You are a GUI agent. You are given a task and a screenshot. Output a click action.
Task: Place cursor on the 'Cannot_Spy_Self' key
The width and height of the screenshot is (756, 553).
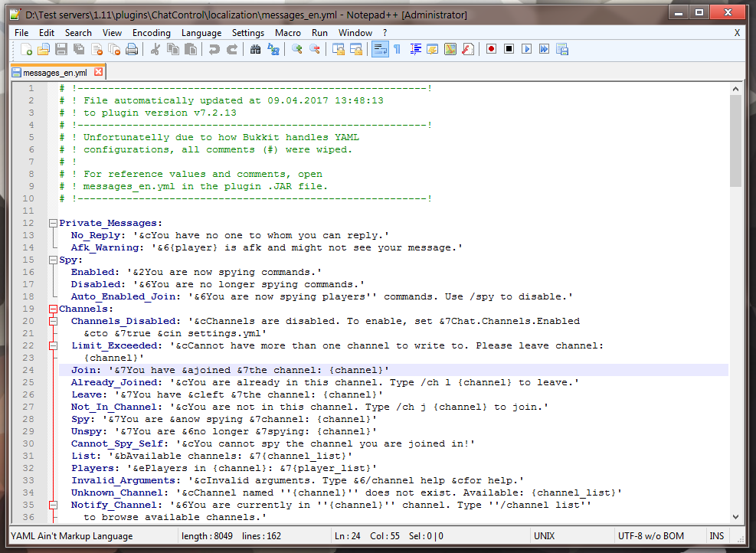[x=117, y=443]
